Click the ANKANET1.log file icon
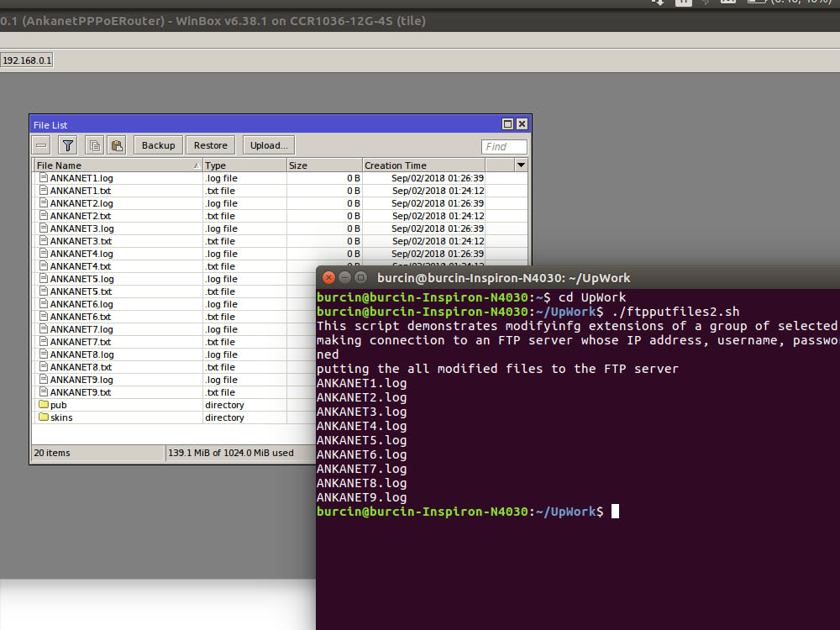Image resolution: width=840 pixels, height=630 pixels. (x=42, y=178)
